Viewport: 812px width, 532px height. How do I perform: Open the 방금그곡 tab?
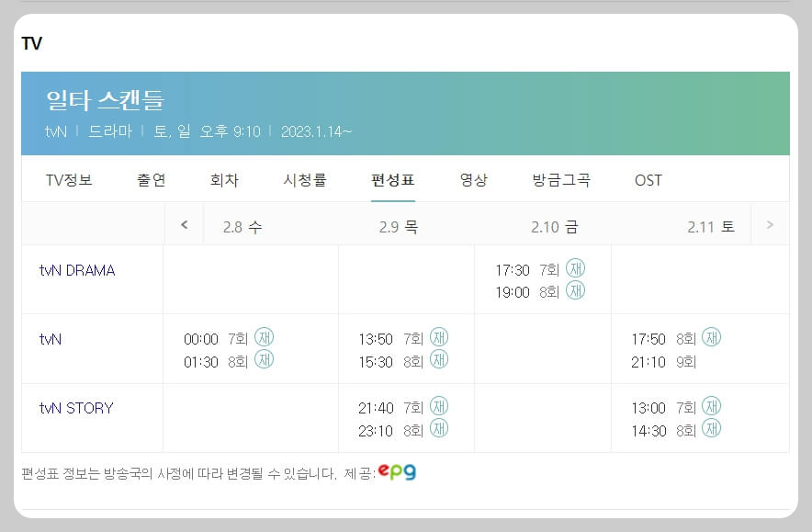click(560, 180)
